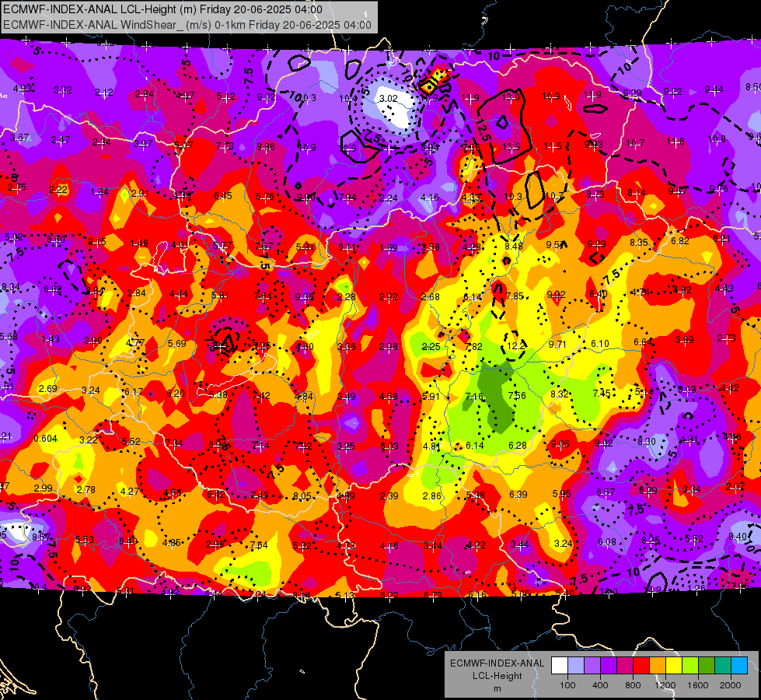Screen dimensions: 761x700
Task: Click the value 3.02 in white area
Action: tap(388, 99)
